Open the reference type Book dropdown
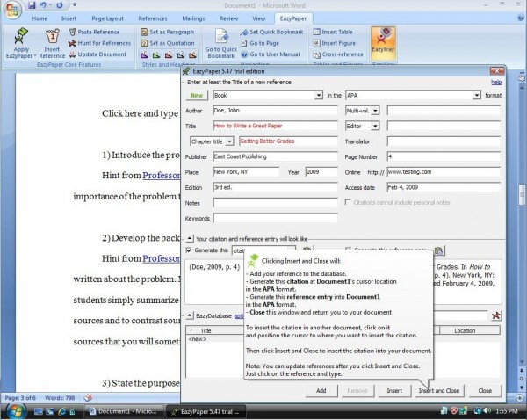Screen dimensions: 527x420 click(x=319, y=96)
